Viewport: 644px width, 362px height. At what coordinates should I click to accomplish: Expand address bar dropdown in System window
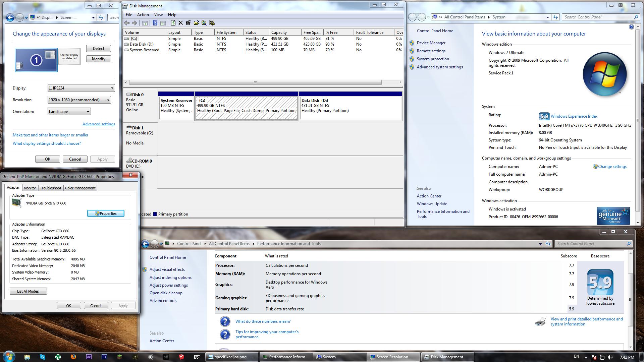click(x=548, y=17)
